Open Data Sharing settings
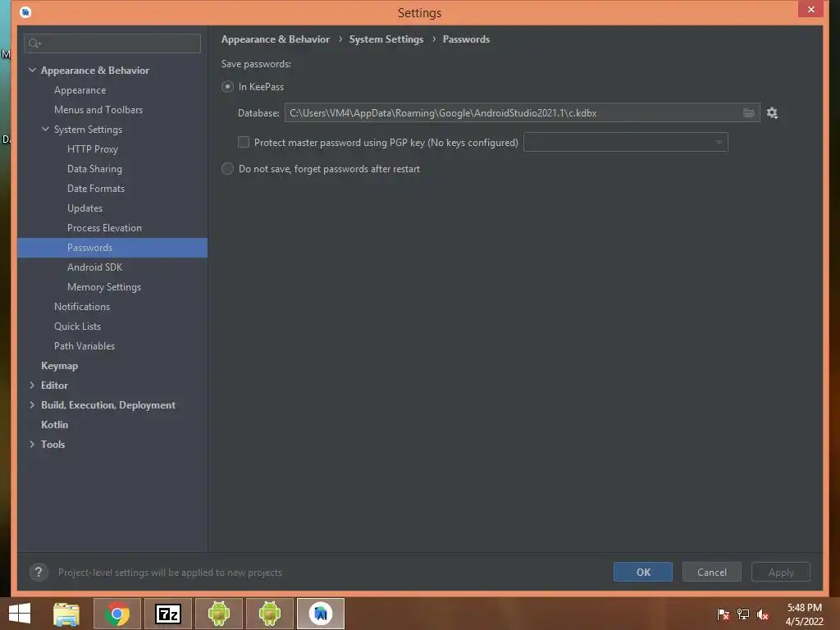Viewport: 840px width, 630px height. tap(94, 169)
